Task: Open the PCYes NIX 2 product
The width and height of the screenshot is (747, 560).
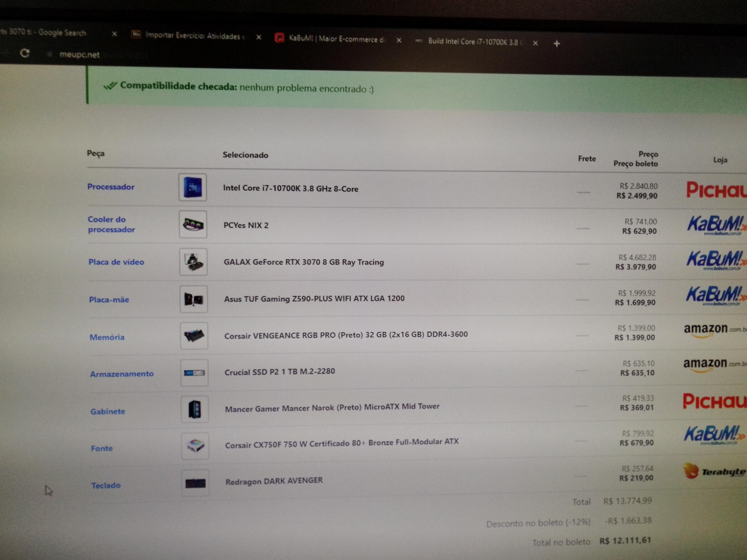Action: 246,225
